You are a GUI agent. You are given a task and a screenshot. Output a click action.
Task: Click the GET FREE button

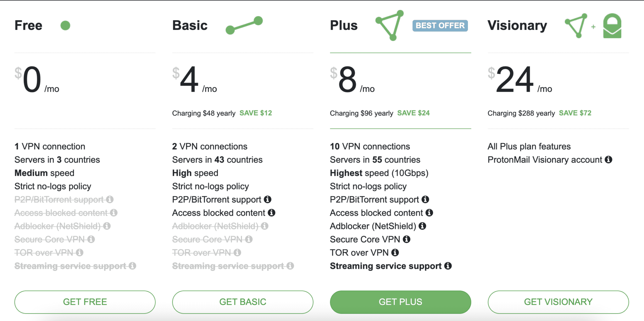click(x=85, y=302)
